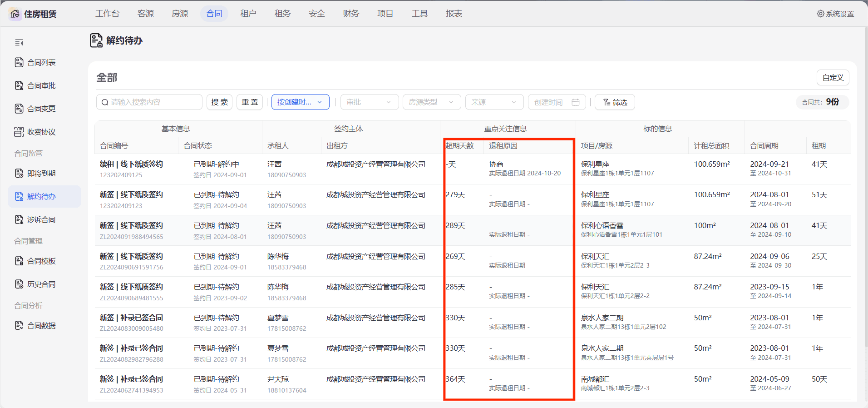Click the 系统设置 gear icon

click(x=820, y=14)
